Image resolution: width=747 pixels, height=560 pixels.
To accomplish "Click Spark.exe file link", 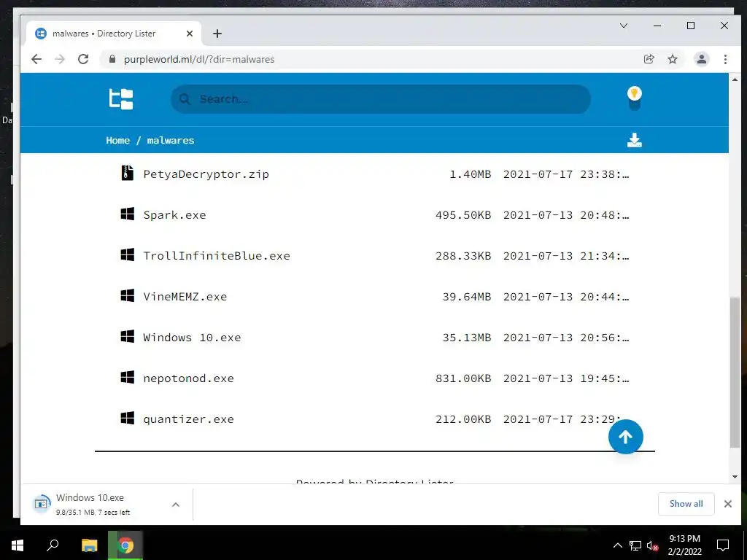I will (x=175, y=215).
